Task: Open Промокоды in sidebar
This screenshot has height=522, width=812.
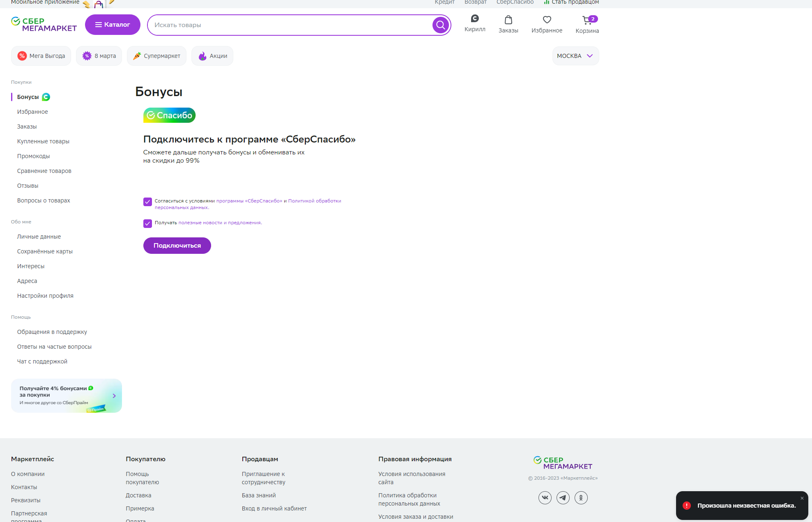Action: (x=34, y=156)
